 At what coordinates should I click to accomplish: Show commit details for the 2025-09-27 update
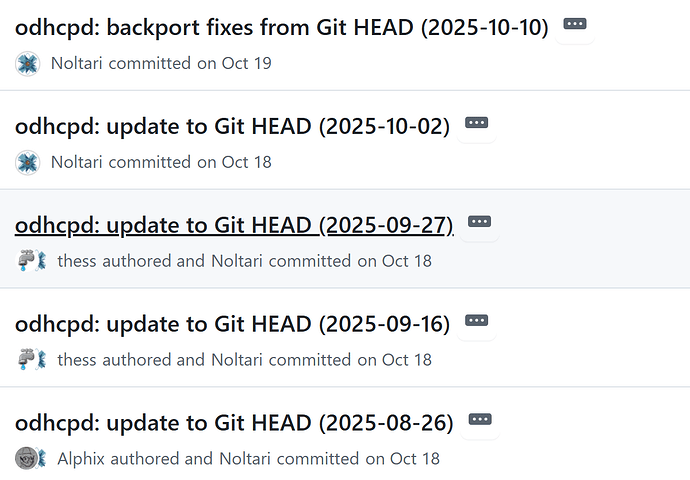click(x=480, y=222)
